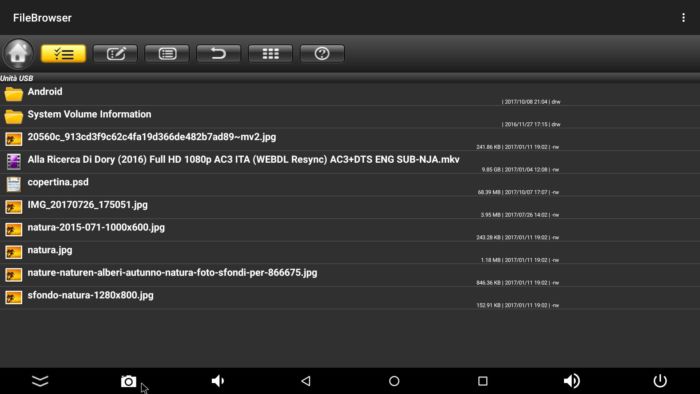Raise volume with navigation bar speaker

click(571, 381)
